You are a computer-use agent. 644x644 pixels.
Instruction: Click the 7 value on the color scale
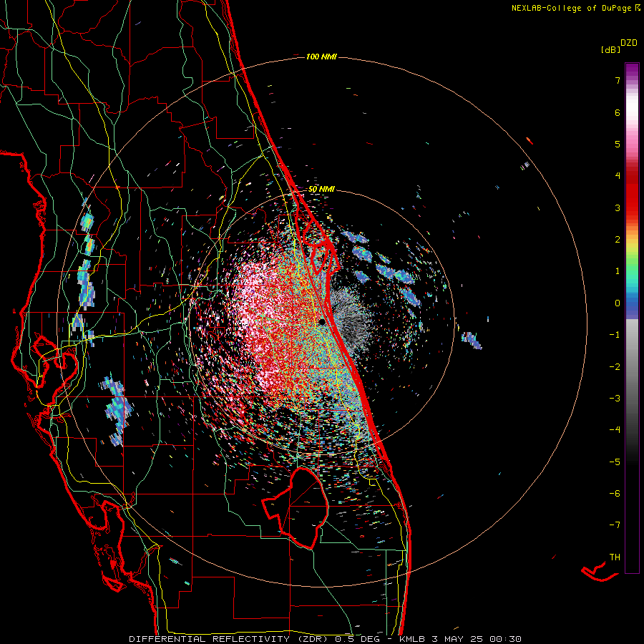click(x=618, y=80)
